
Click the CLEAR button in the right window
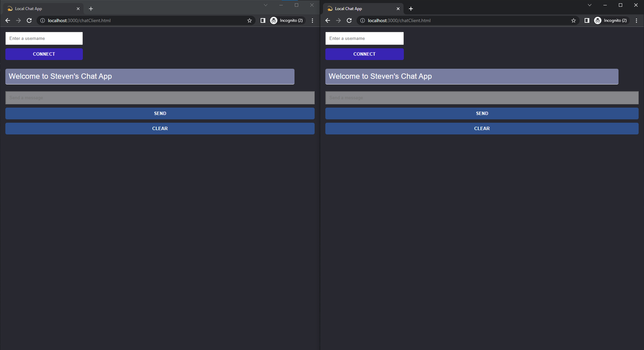click(482, 128)
